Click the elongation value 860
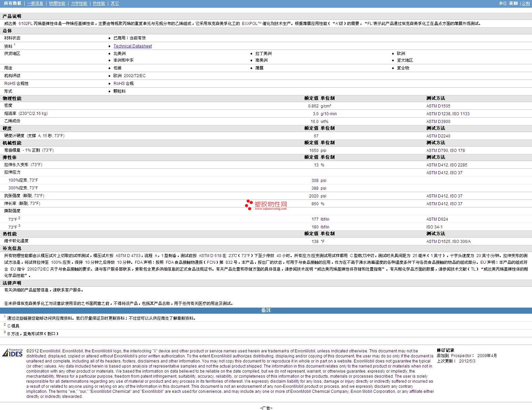This screenshot has width=532, height=410. pos(315,204)
